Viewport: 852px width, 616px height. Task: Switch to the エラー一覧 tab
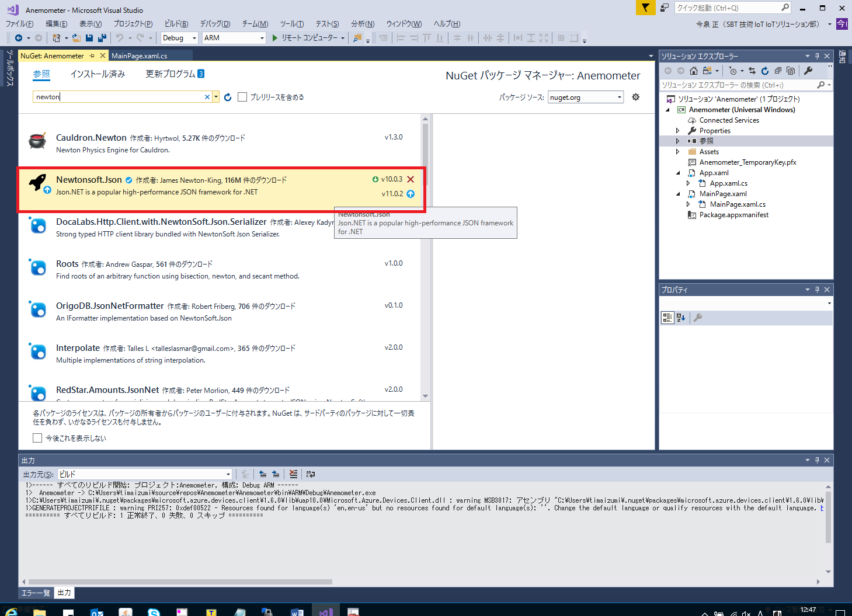tap(36, 593)
